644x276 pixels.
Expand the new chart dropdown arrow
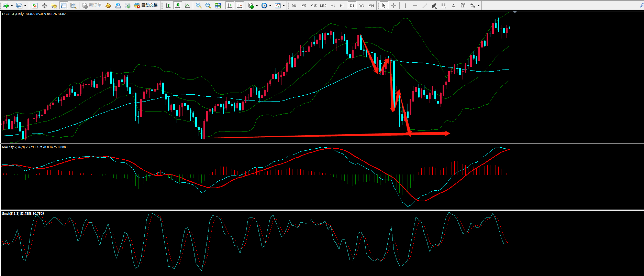(12, 6)
